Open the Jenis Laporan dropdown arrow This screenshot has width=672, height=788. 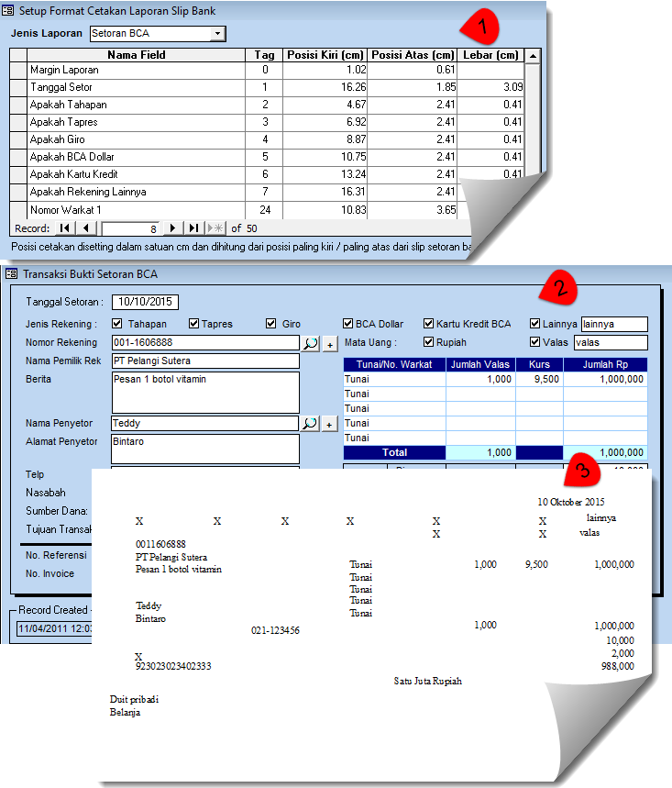(217, 34)
